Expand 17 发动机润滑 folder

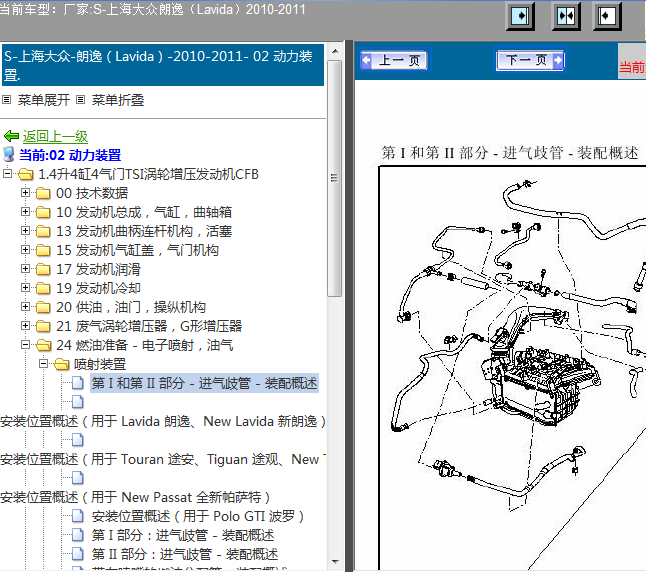pos(26,269)
